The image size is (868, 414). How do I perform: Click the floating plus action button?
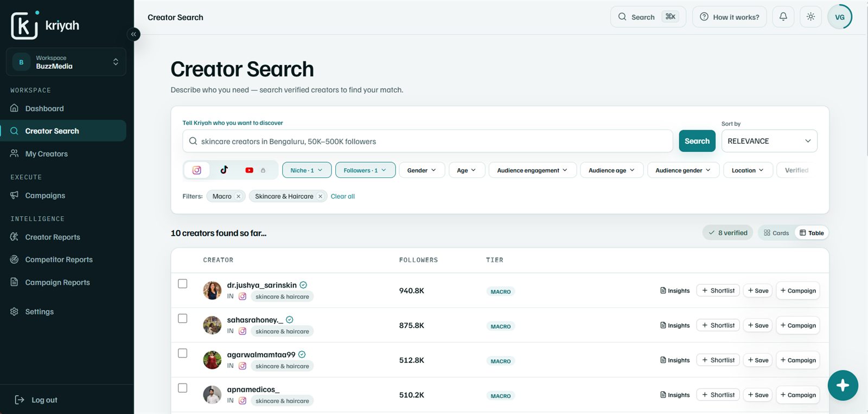click(843, 385)
